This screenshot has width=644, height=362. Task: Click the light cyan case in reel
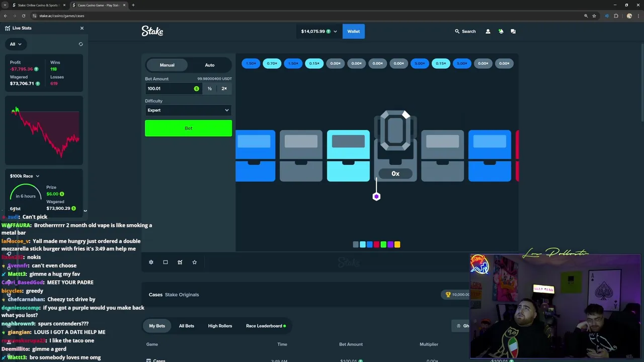tap(348, 156)
